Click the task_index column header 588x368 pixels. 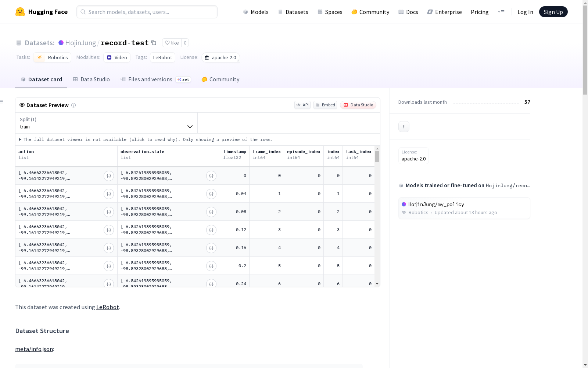(359, 156)
